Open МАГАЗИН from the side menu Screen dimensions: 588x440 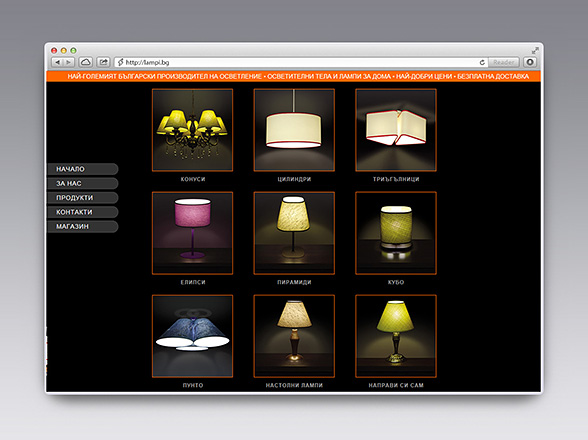click(82, 226)
